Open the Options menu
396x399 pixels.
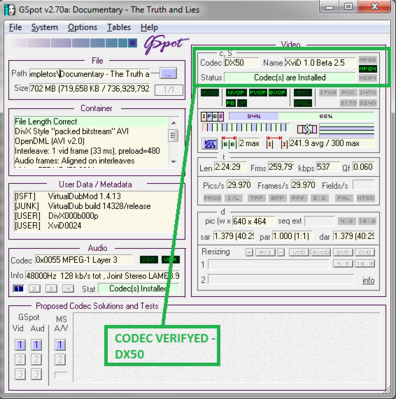82,27
